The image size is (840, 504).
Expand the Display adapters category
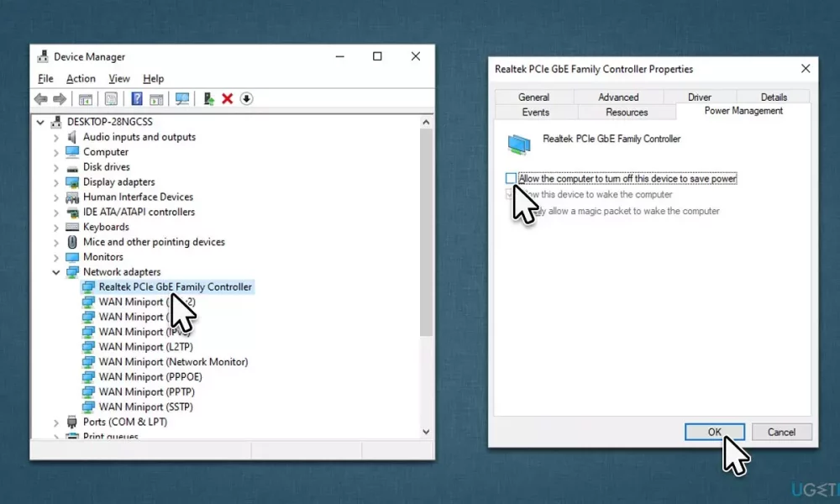[x=55, y=182]
